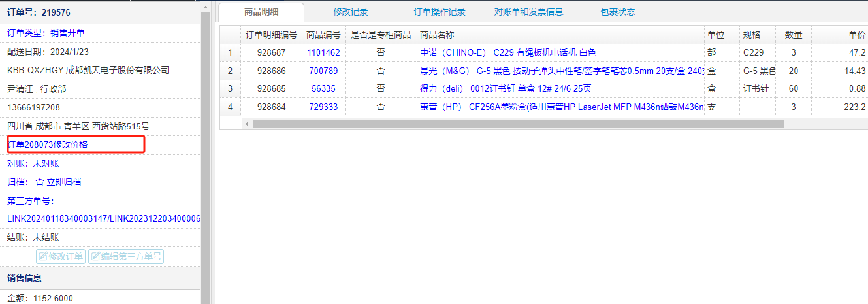Click the 订单208073修改价格 note

point(48,144)
